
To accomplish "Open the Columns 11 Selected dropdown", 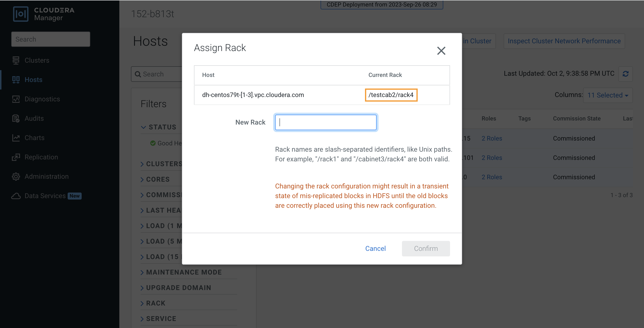I will point(608,95).
